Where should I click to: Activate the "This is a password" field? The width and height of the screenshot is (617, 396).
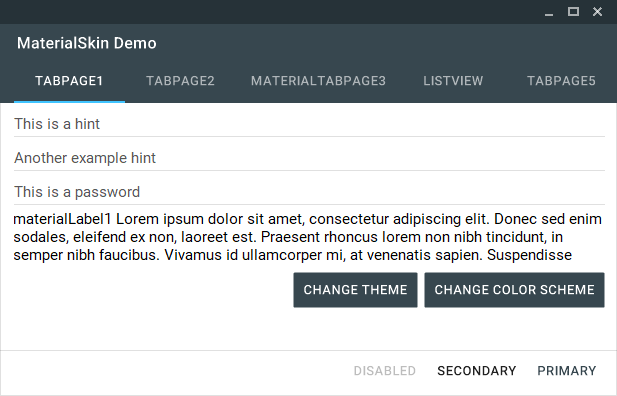pyautogui.click(x=309, y=192)
